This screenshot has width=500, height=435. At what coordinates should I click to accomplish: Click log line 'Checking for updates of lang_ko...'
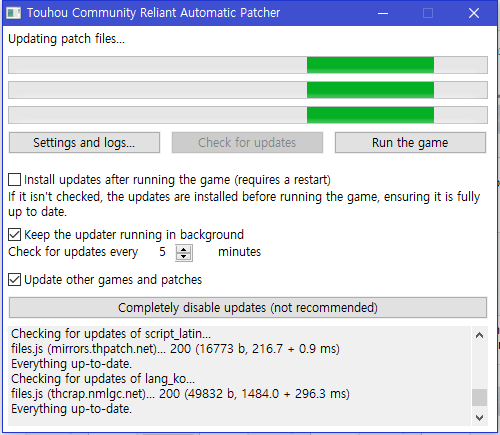click(103, 379)
